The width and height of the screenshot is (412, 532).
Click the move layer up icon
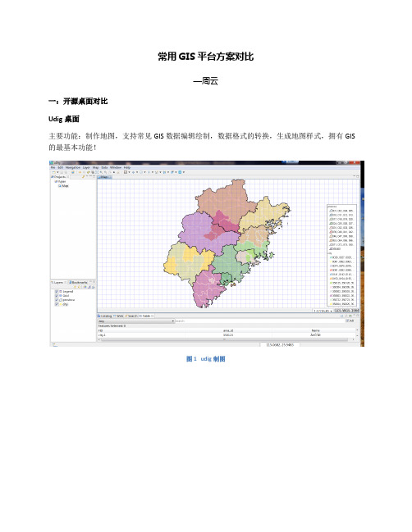(x=75, y=287)
